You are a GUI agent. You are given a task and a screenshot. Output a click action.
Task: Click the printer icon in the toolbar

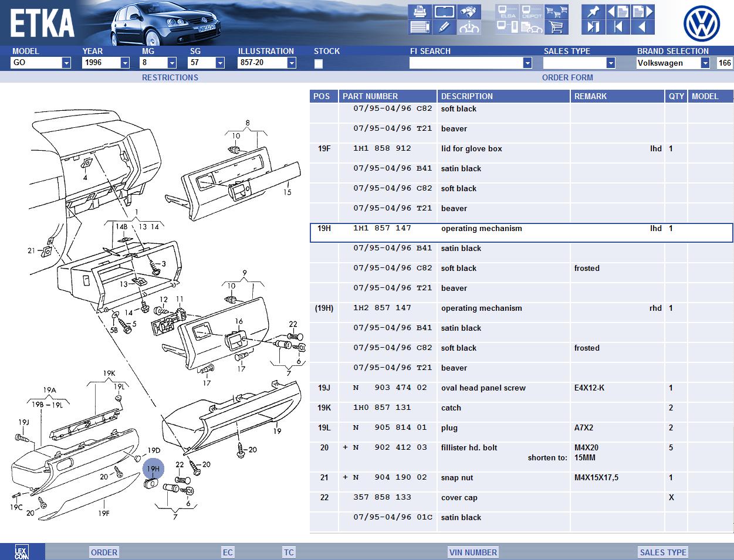419,12
